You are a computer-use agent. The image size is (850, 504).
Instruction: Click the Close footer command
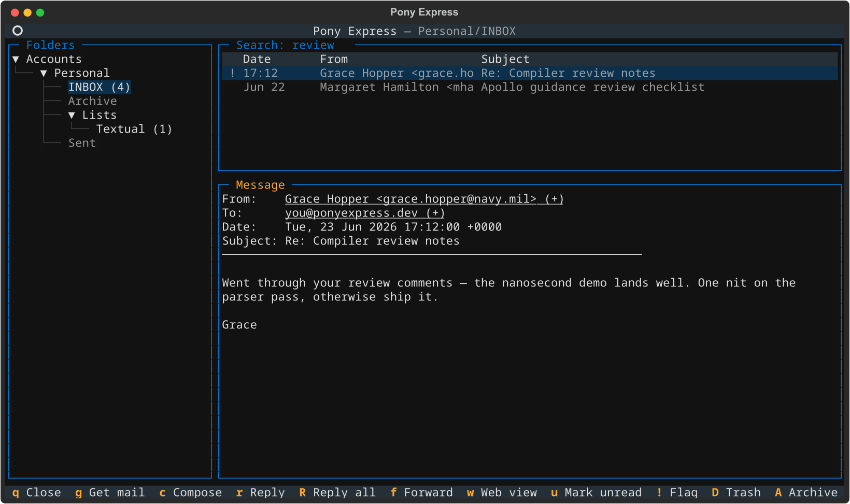[36, 493]
